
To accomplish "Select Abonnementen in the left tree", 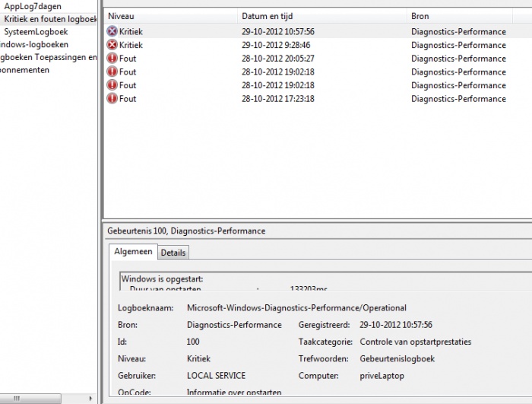I will point(24,70).
